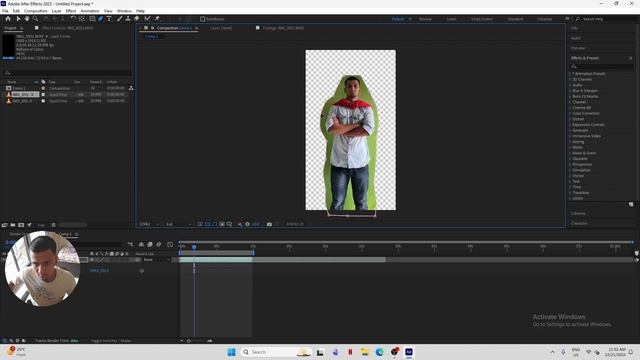Click the After Effects icon in the taskbar

coord(409,352)
